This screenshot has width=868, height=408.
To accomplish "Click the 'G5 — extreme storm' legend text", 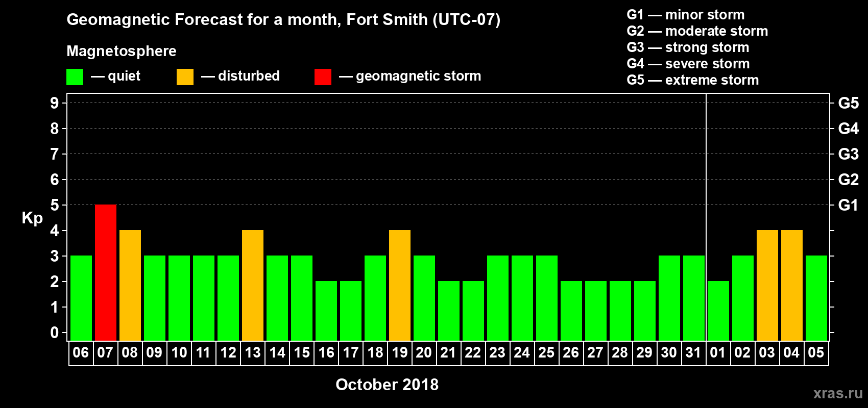I will click(x=693, y=80).
